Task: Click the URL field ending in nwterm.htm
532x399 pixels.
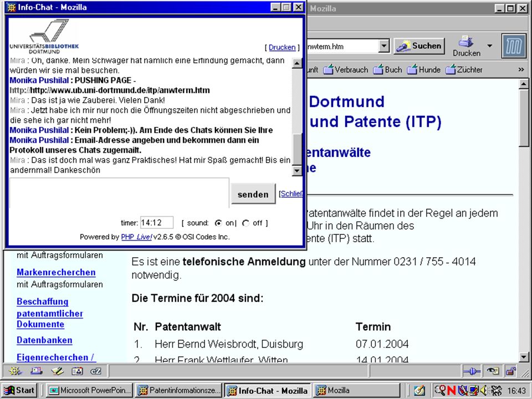Action: pos(342,46)
